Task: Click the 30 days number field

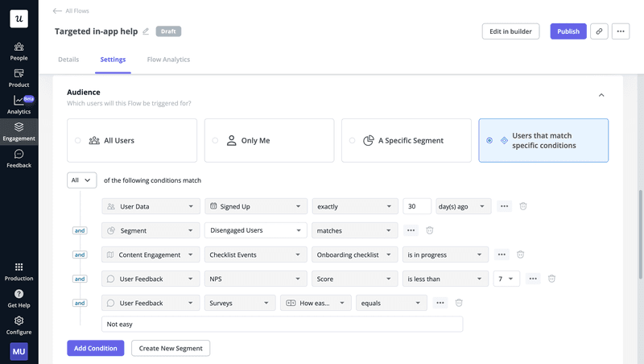Action: [x=417, y=206]
